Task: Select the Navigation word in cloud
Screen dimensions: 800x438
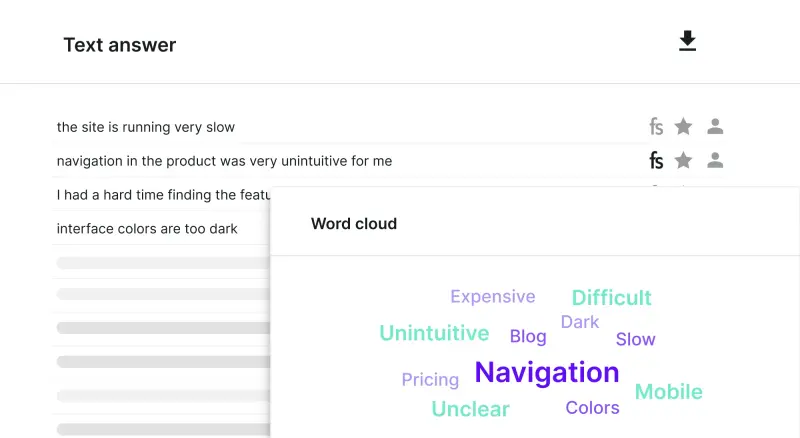Action: tap(546, 372)
